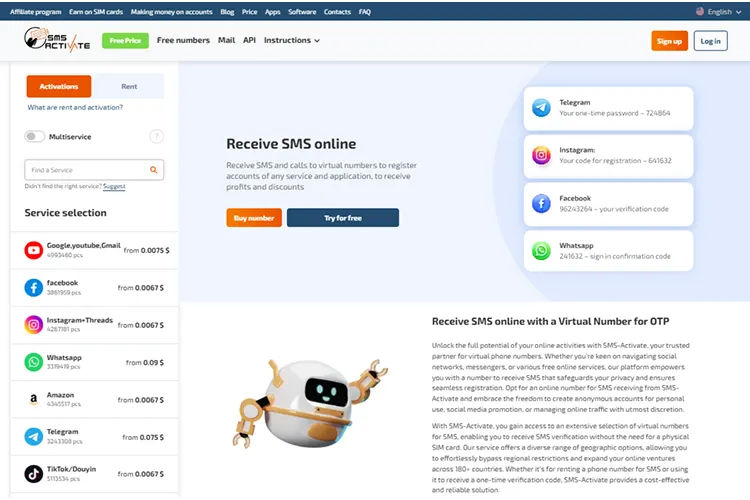Click the Suggest link
750x500 pixels.
(114, 186)
